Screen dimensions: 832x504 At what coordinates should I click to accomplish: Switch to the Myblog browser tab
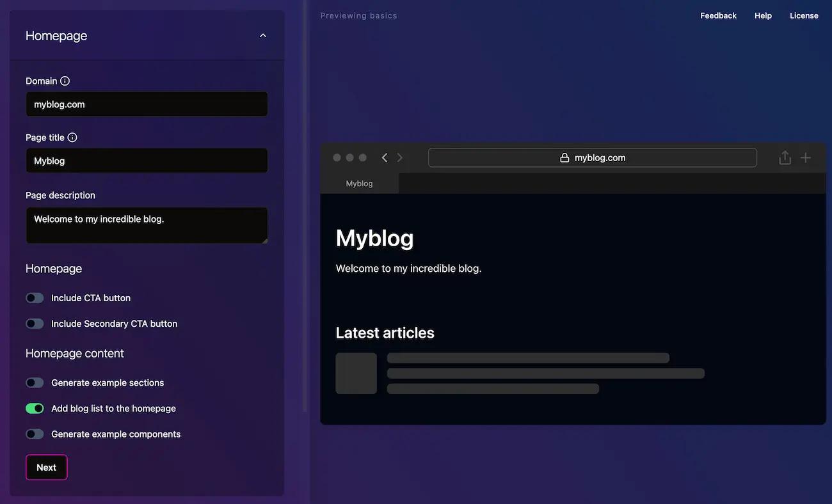[x=359, y=183]
